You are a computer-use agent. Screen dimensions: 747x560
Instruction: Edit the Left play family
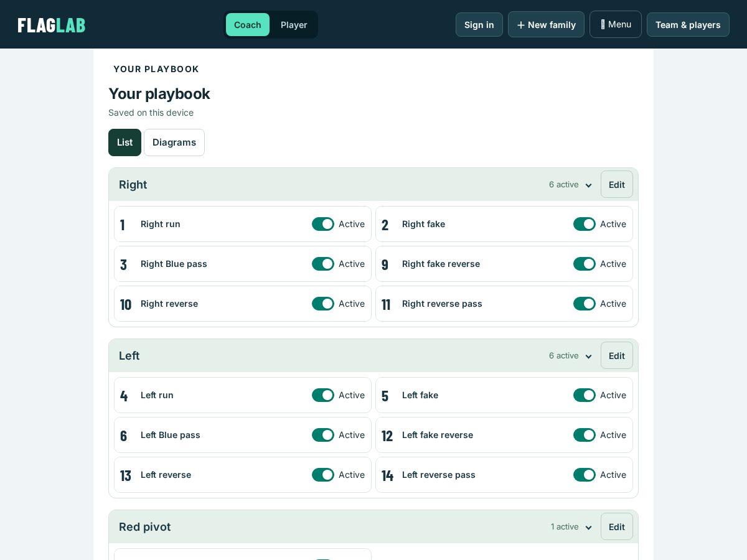click(x=617, y=356)
